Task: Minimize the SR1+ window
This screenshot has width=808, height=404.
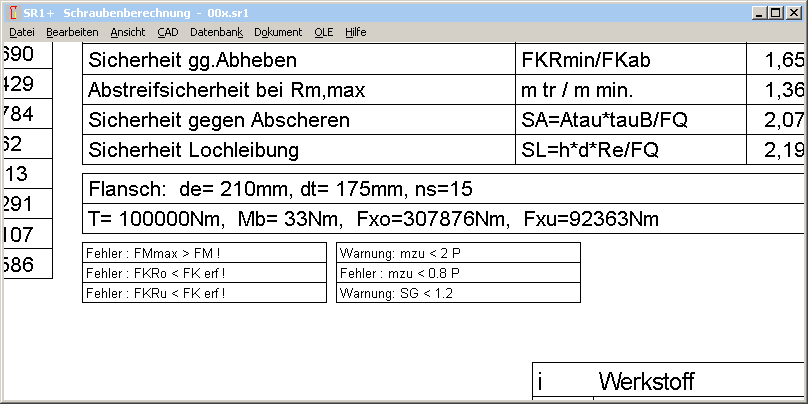Action: tap(760, 11)
